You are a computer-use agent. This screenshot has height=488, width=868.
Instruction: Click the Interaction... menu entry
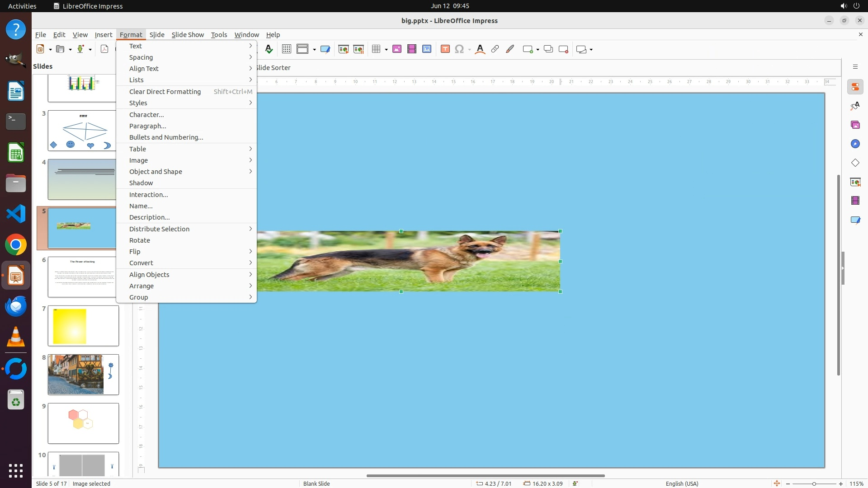pos(148,195)
